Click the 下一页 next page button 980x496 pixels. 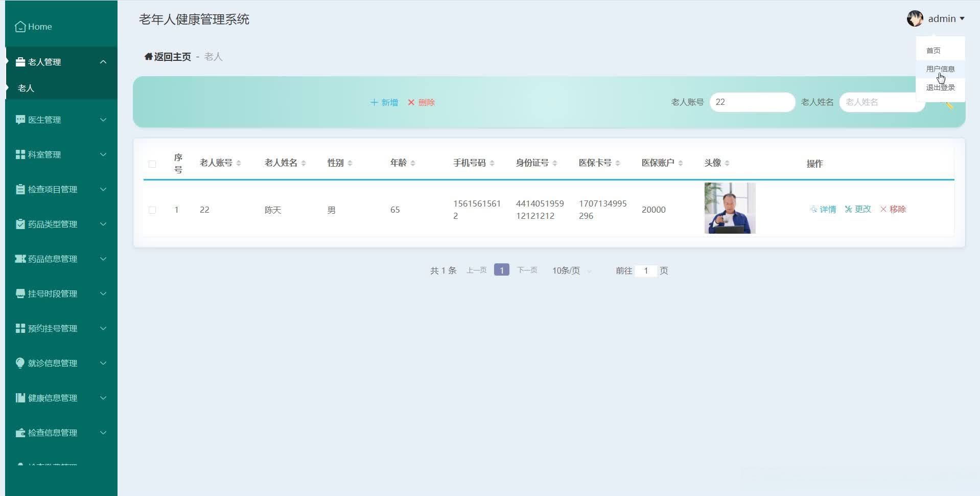527,270
